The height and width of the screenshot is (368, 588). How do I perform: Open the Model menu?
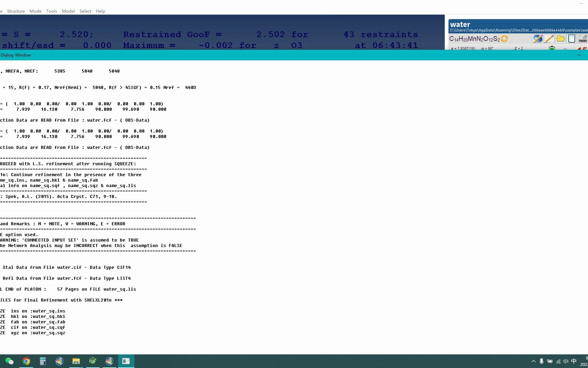[x=68, y=11]
